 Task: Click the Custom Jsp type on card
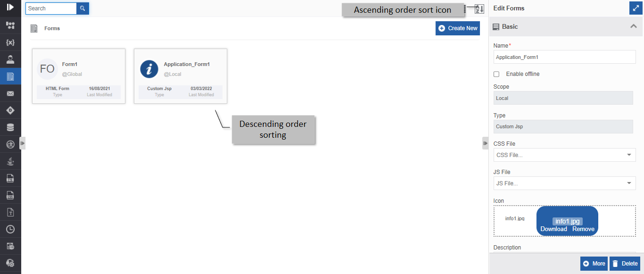[x=159, y=89]
